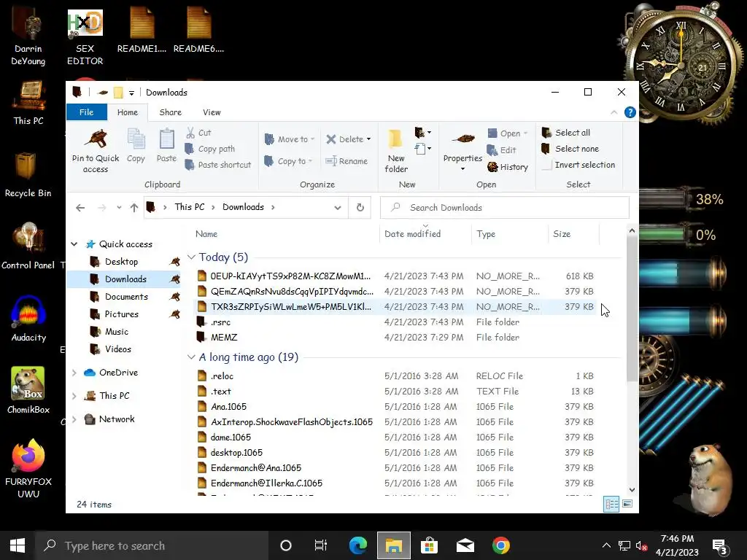Image resolution: width=747 pixels, height=560 pixels.
Task: Click the Paste clipboard icon
Action: click(x=166, y=139)
